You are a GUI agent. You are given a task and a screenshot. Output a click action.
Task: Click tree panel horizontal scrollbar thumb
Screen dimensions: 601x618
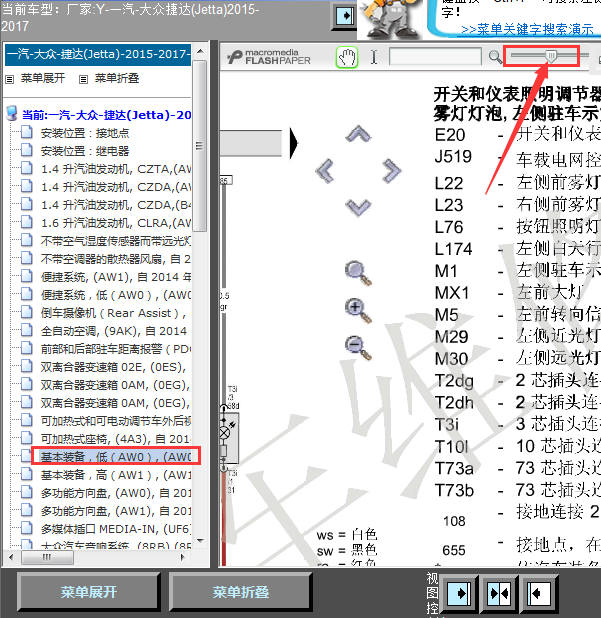tap(47, 557)
